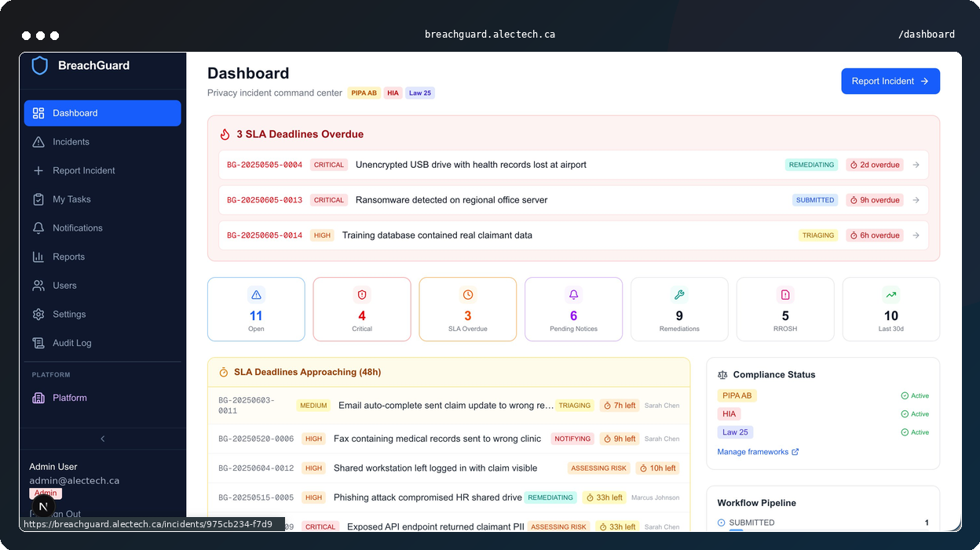Viewport: 980px width, 550px height.
Task: Open the Critical incidents stat card
Action: point(362,309)
